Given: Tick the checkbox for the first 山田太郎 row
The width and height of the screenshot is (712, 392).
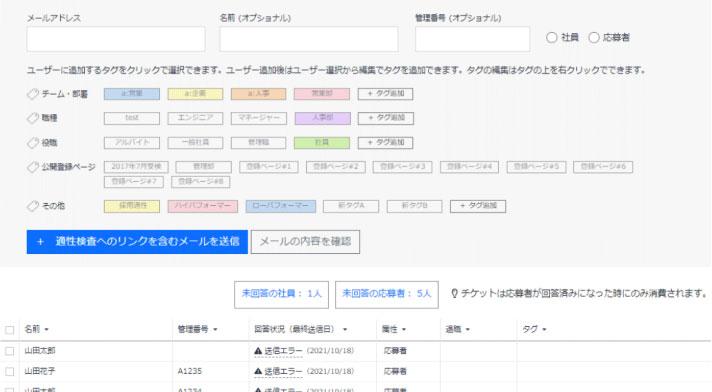Looking at the screenshot, I should (x=10, y=351).
